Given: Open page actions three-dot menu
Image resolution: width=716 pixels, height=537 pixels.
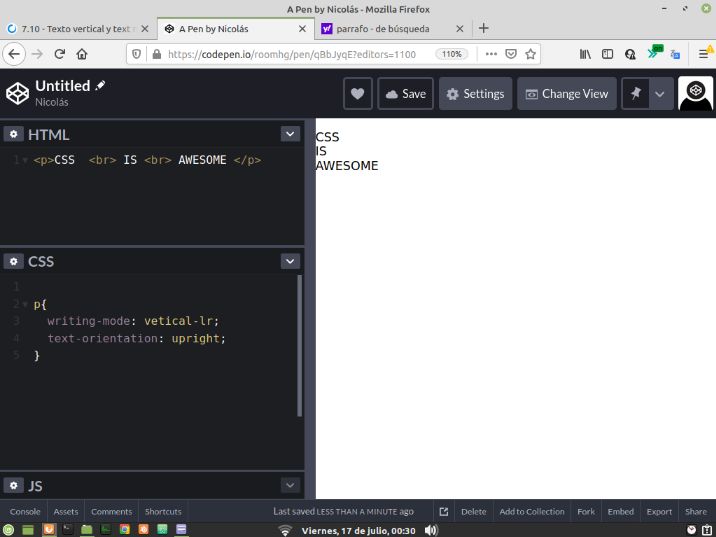Looking at the screenshot, I should (x=491, y=54).
